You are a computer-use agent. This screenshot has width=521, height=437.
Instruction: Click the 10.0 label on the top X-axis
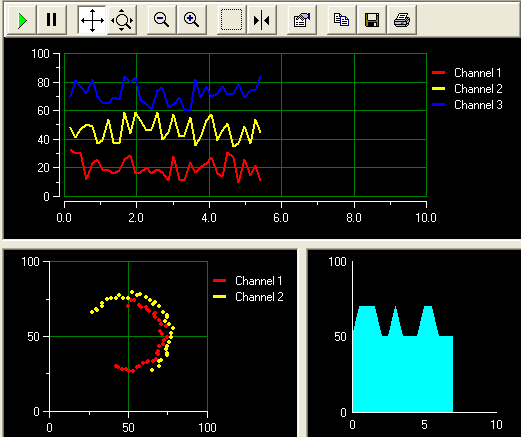pos(426,218)
